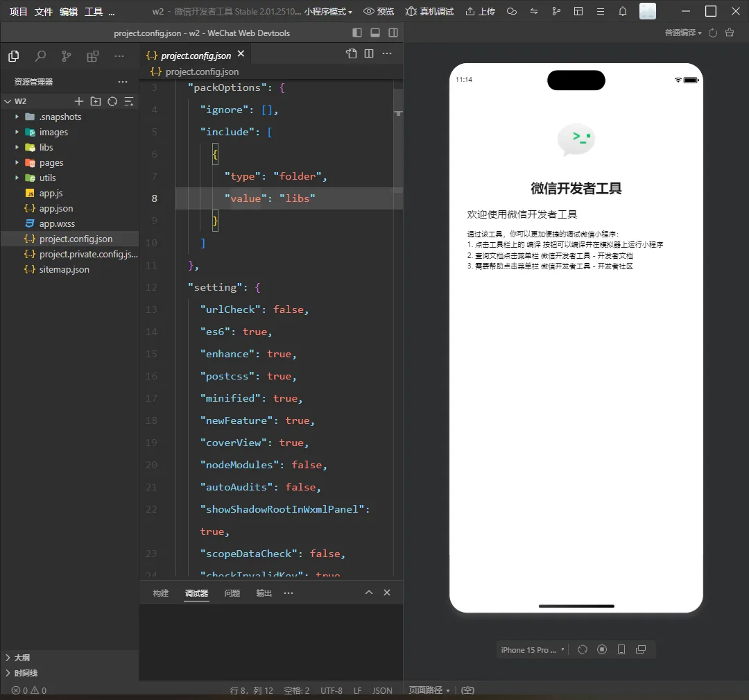The height and width of the screenshot is (700, 749).
Task: Click UTF-8 encoding in status bar
Action: [332, 690]
